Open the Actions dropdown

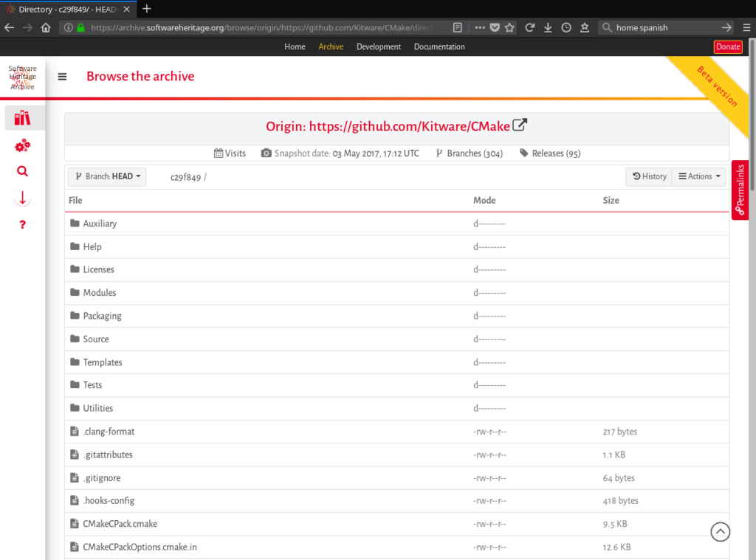click(698, 176)
